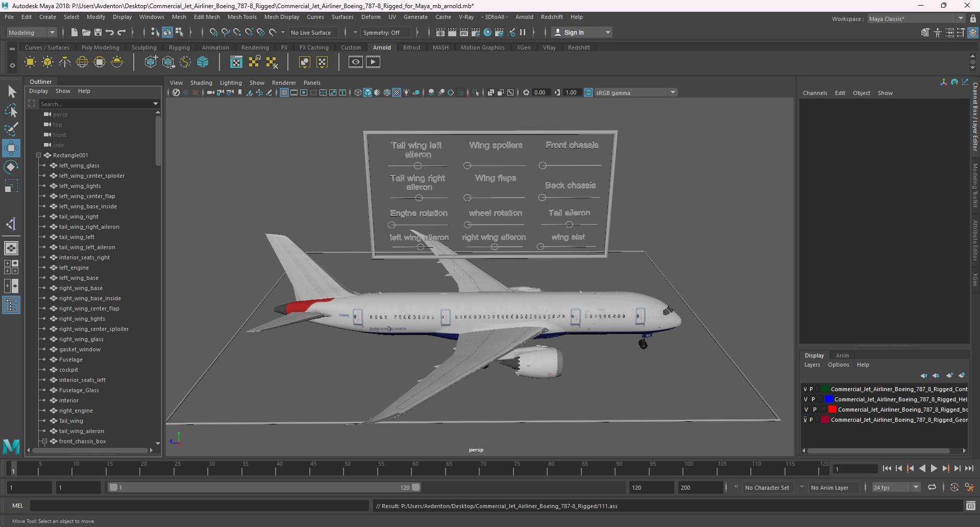Screen dimensions: 980x527
Task: Toggle visibility V of the Rigged_Geor layer
Action: (805, 420)
